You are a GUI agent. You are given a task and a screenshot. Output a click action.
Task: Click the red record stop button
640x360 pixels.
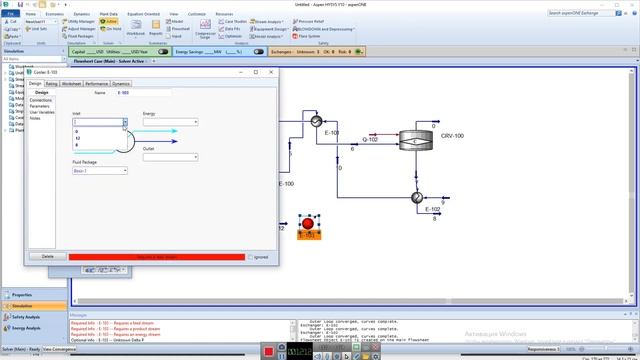(268, 351)
